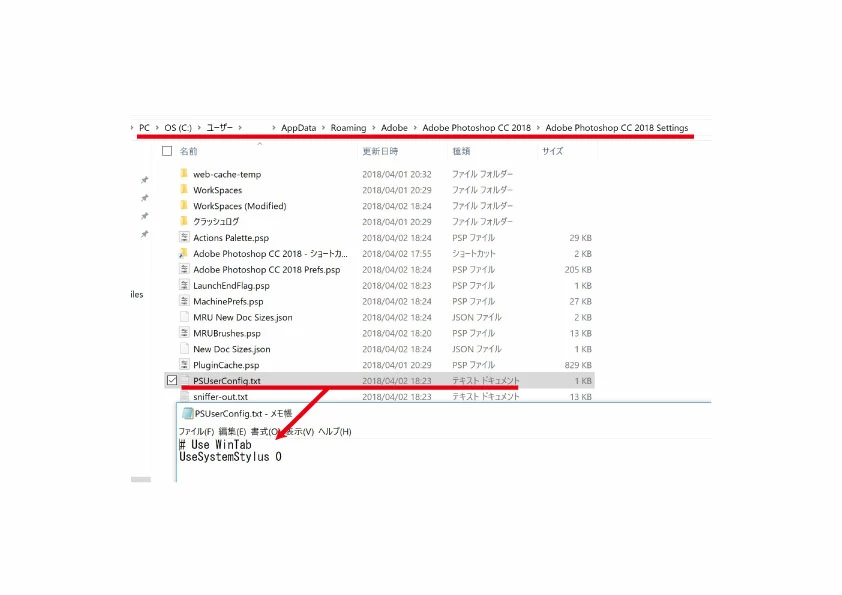Click the Photoshop CC 2018 Prefs.psp icon
The height and width of the screenshot is (595, 842).
pyautogui.click(x=184, y=269)
